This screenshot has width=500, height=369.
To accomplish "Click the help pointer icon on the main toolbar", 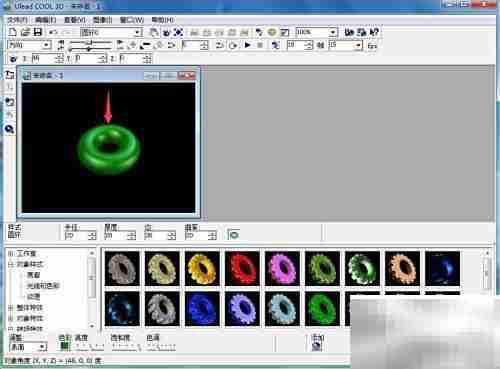I will tap(374, 32).
